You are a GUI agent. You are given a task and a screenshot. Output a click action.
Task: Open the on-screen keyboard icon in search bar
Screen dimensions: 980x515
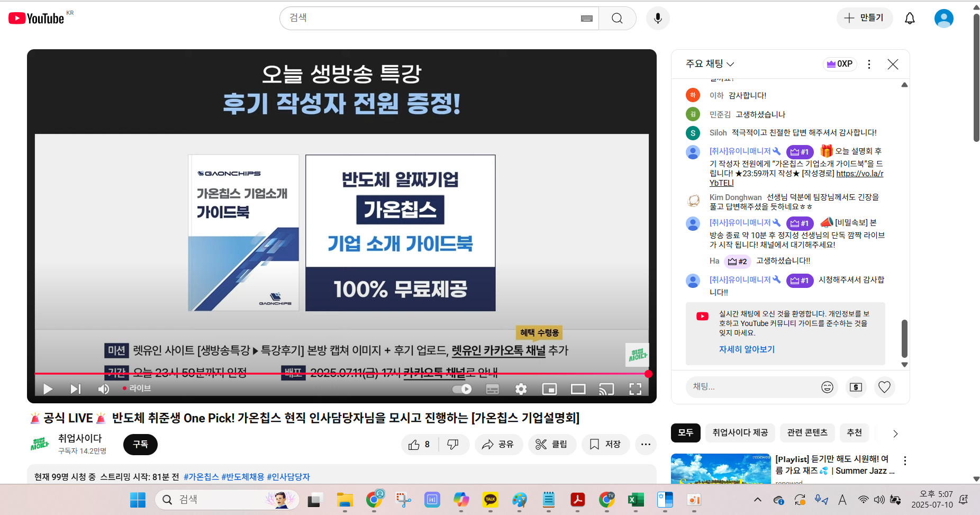(x=586, y=19)
